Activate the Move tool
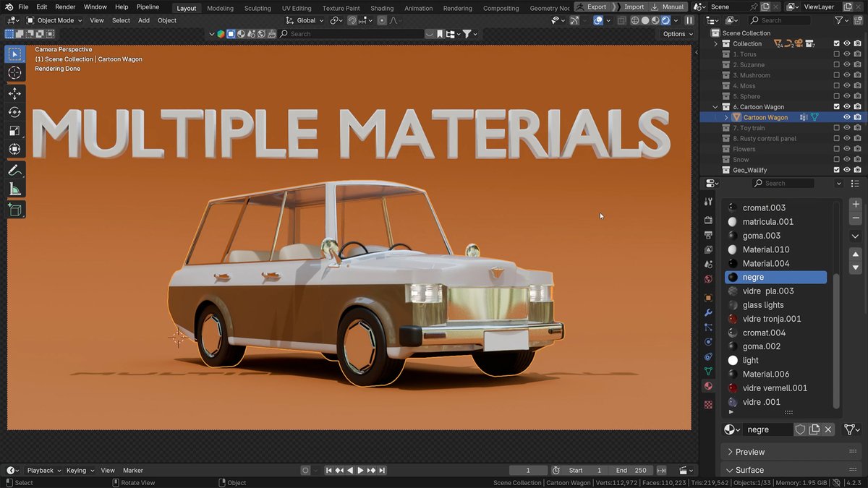This screenshot has height=488, width=868. click(14, 94)
